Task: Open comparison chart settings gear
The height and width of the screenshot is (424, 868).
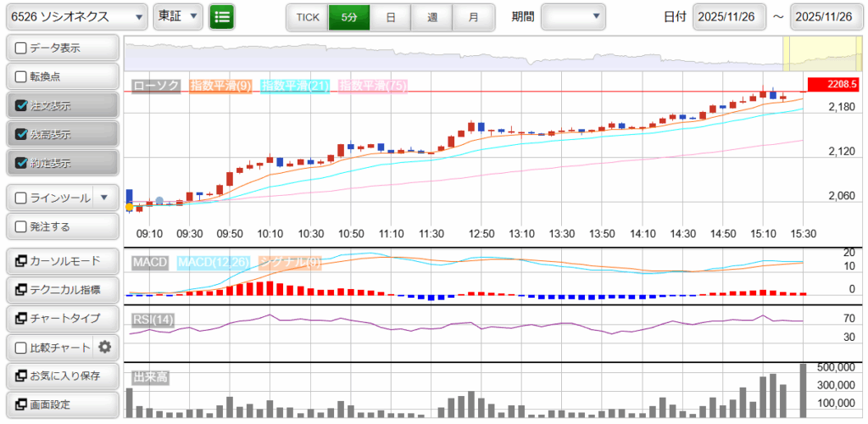Action: [105, 347]
